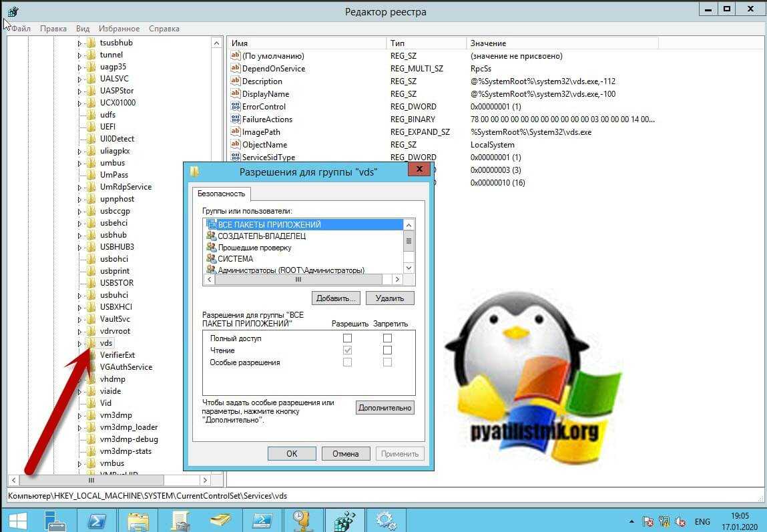Click the settings gears taskbar icon
The height and width of the screenshot is (532, 767).
386,521
